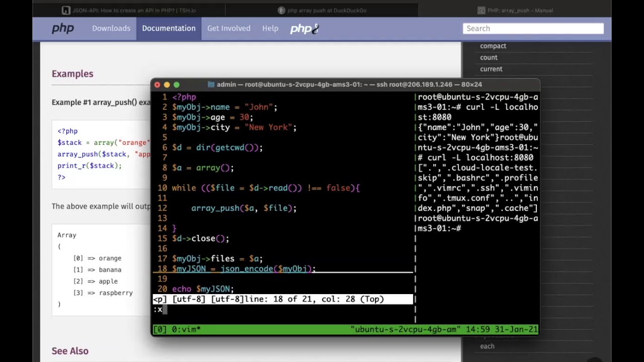Click 'The above example will output' text
Viewport: 644px width, 362px height.
click(x=101, y=206)
